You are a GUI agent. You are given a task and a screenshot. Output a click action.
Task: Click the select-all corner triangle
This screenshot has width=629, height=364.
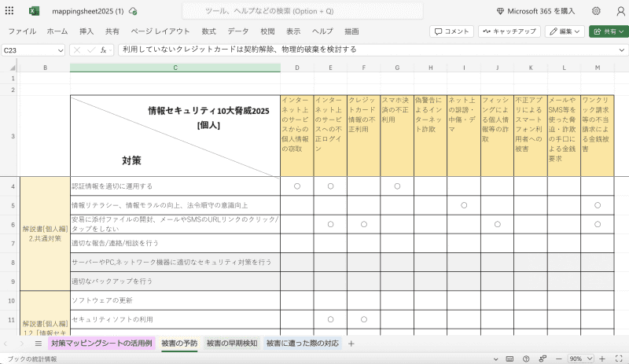[13, 68]
